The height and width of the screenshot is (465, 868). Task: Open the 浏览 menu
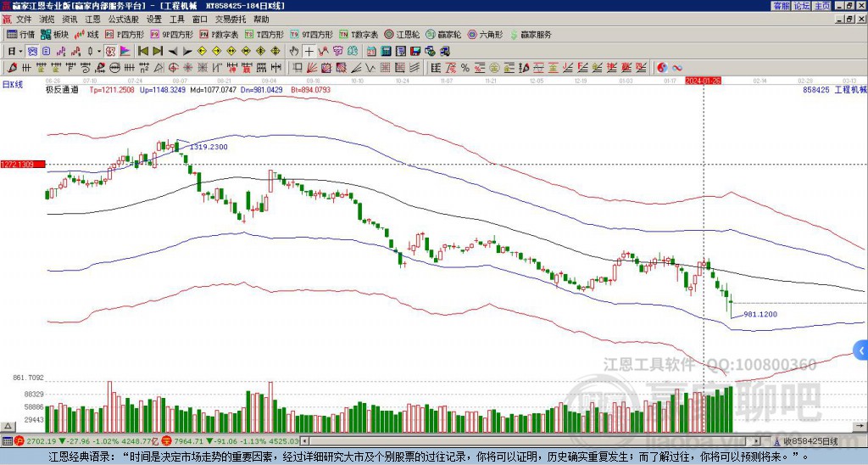point(47,20)
